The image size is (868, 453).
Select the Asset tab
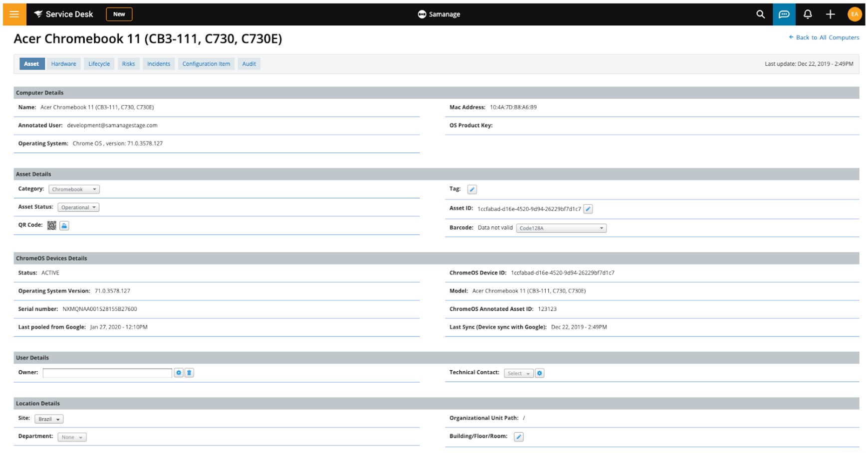pyautogui.click(x=31, y=64)
